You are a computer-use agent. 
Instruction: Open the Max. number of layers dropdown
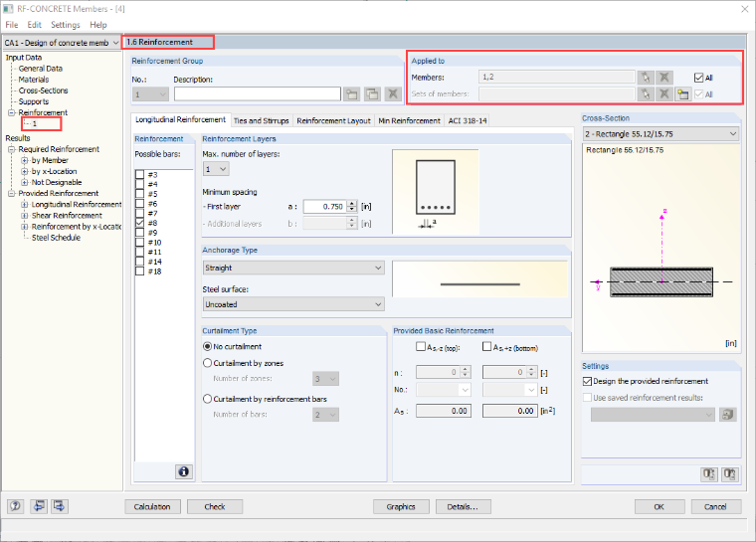pyautogui.click(x=216, y=169)
